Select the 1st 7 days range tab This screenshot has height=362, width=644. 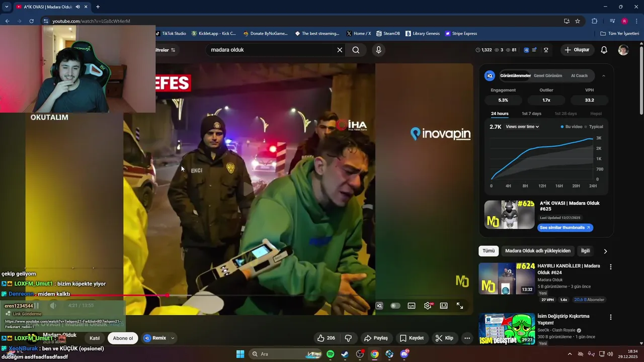point(531,114)
